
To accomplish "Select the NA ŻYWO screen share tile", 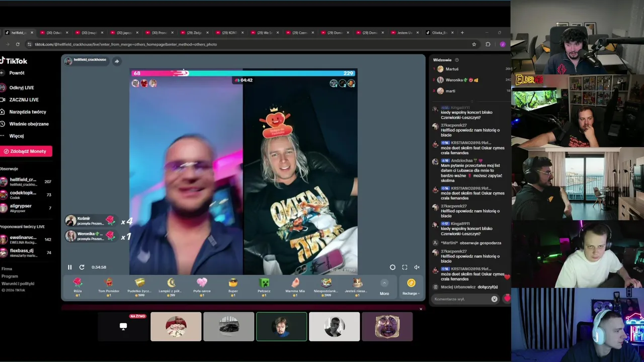I will tap(123, 326).
